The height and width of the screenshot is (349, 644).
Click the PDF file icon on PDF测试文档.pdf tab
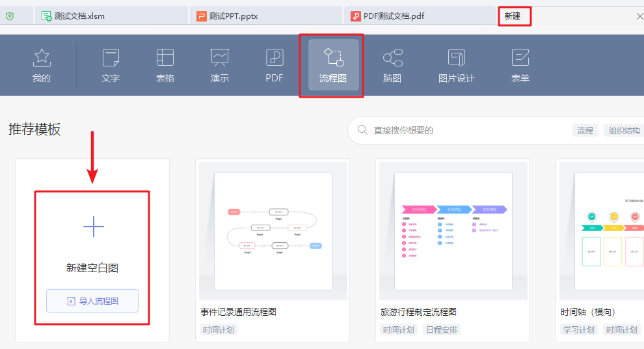(356, 16)
